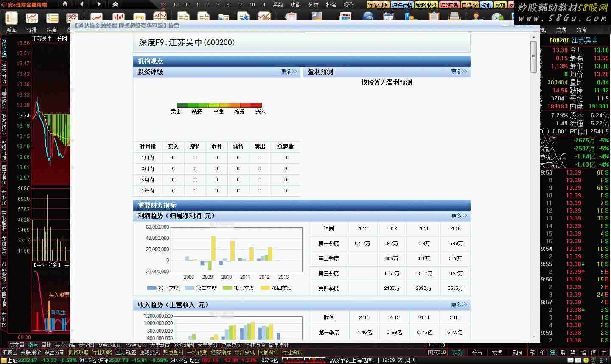The width and height of the screenshot is (611, 364).
Task: Open the 功能 menu
Action: 296,5
